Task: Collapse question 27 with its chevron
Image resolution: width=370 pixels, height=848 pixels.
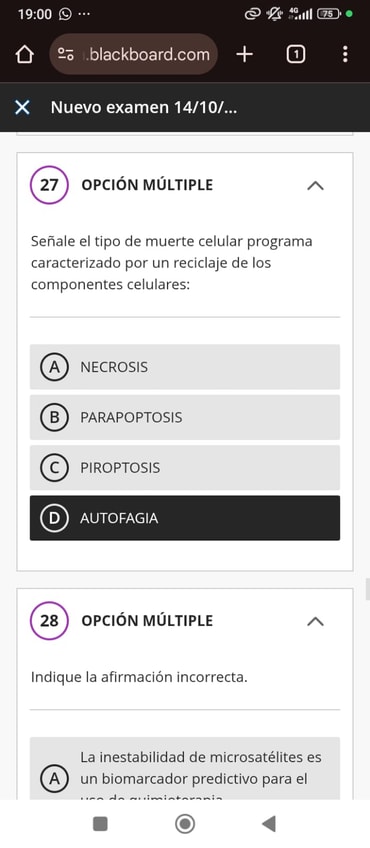Action: pyautogui.click(x=315, y=186)
